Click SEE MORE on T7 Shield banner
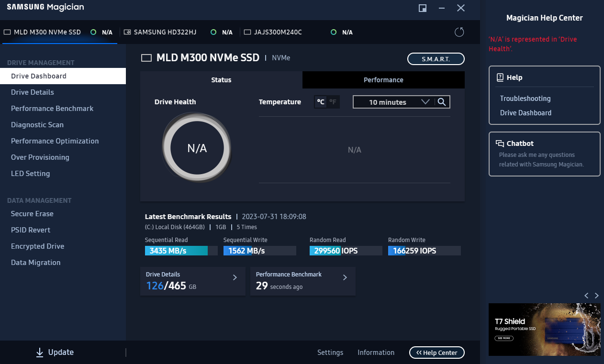 click(x=504, y=338)
